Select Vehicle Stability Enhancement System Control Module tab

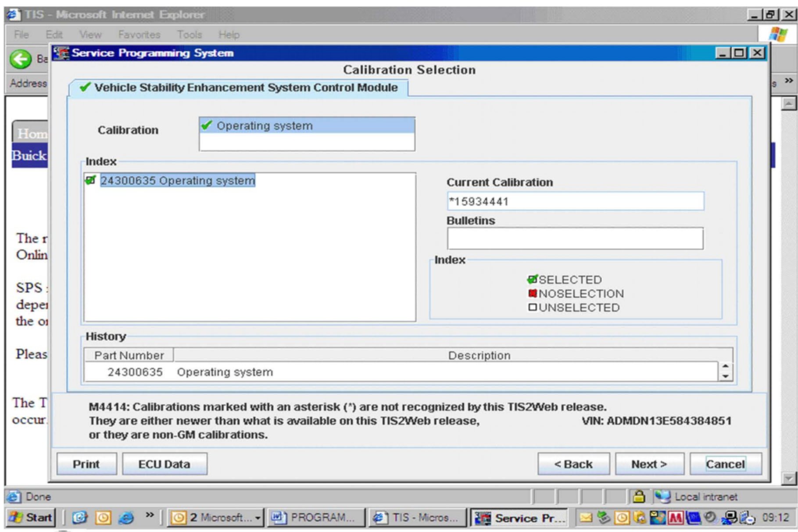[x=239, y=88]
